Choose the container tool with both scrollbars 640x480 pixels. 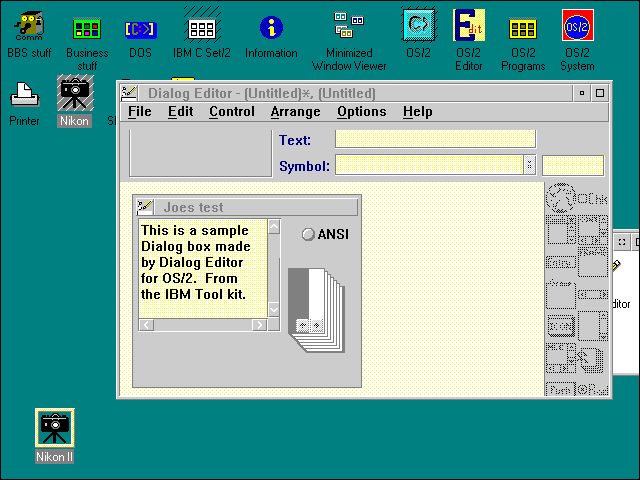click(x=593, y=230)
